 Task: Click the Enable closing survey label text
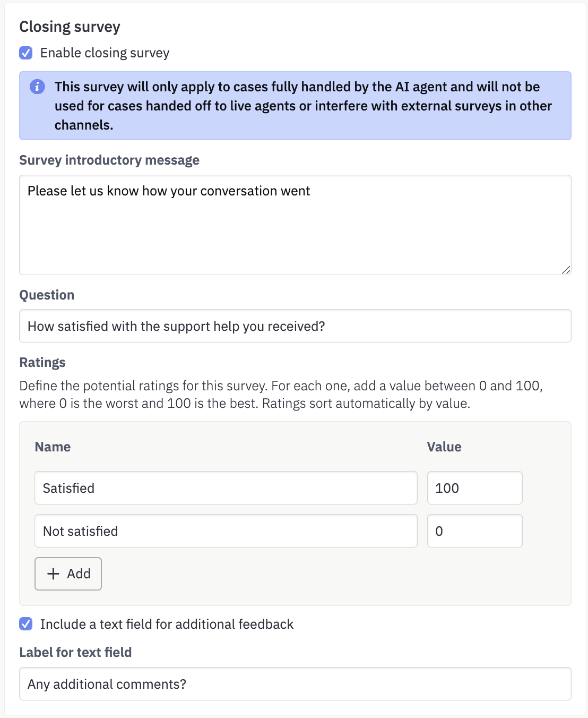click(x=105, y=53)
